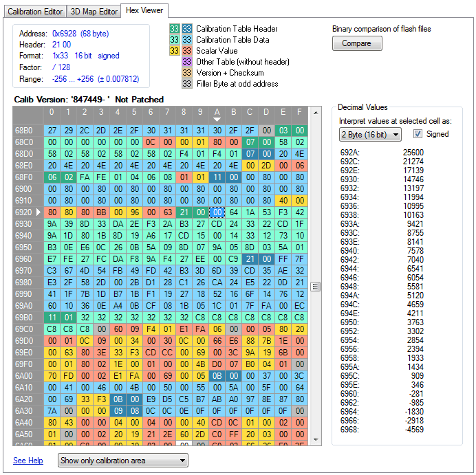Open the See Help link

click(28, 461)
